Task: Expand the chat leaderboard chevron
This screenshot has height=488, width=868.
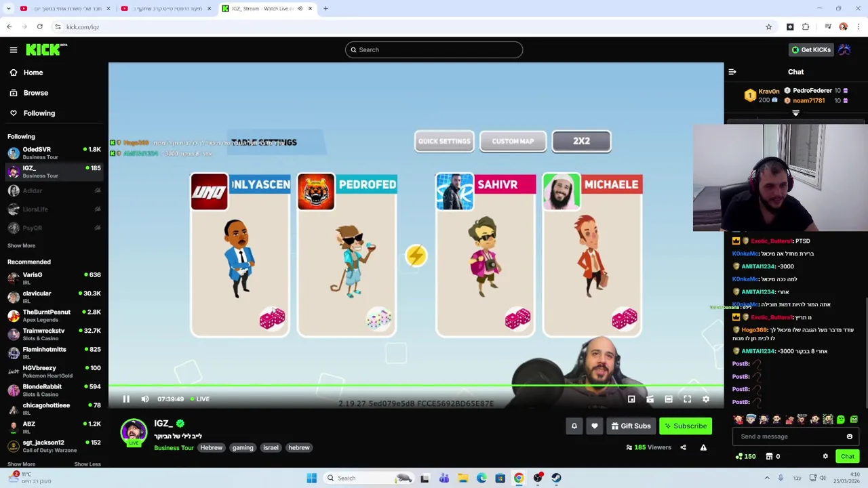Action: [795, 113]
